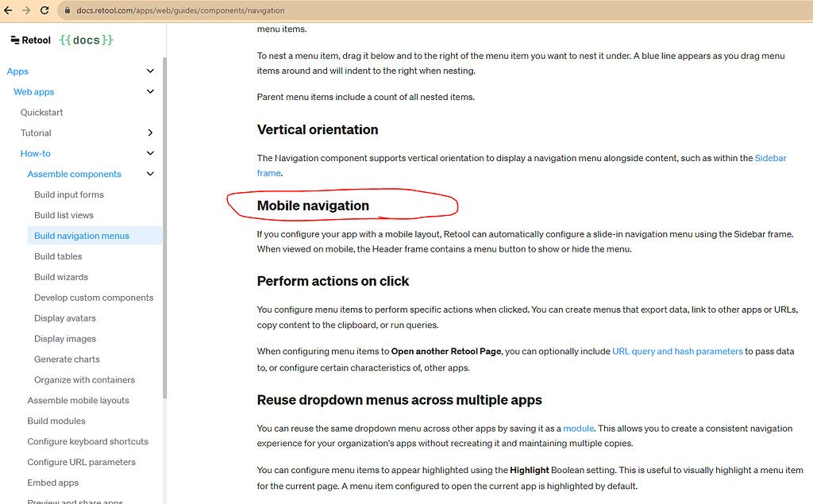This screenshot has width=813, height=504.
Task: Expand the Tutorial section chevron
Action: click(151, 133)
